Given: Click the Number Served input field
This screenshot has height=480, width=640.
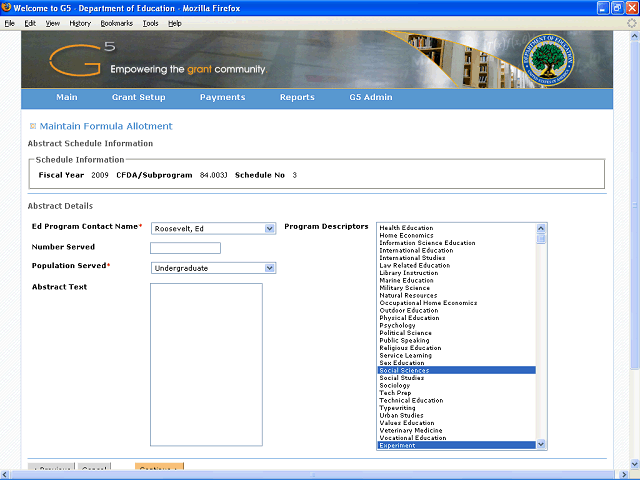Looking at the screenshot, I should click(x=185, y=248).
